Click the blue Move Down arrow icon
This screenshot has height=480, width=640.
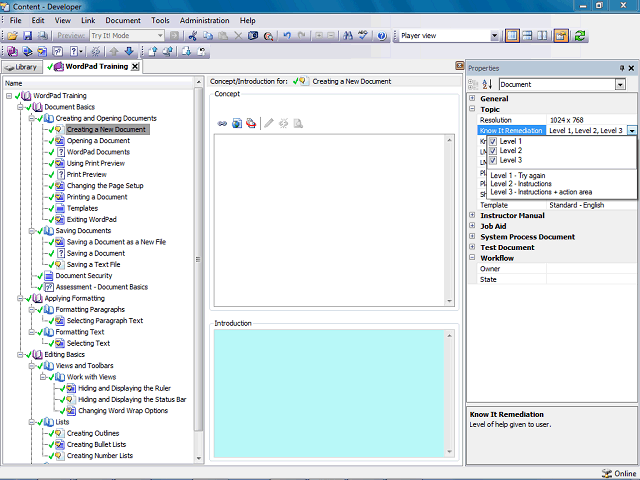pyautogui.click(x=129, y=51)
